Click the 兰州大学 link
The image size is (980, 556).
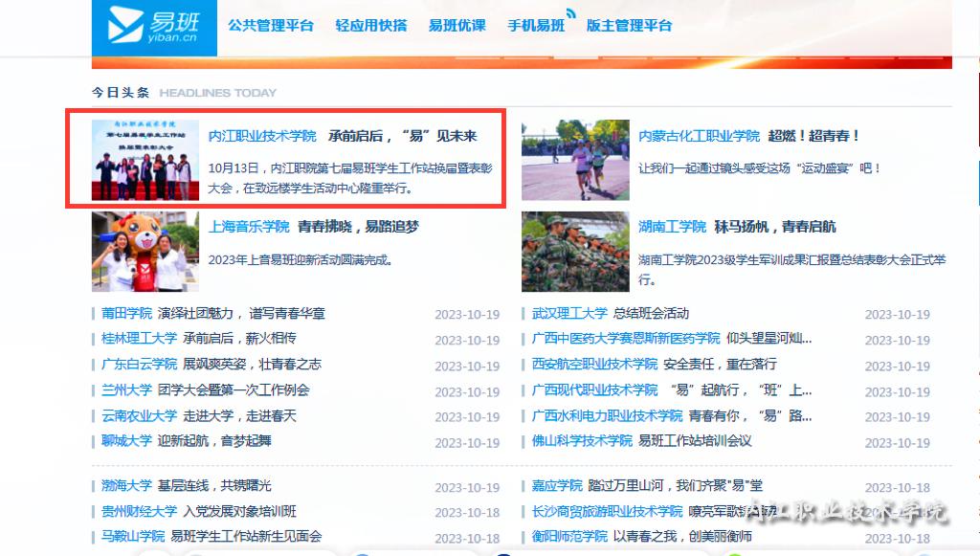[127, 390]
